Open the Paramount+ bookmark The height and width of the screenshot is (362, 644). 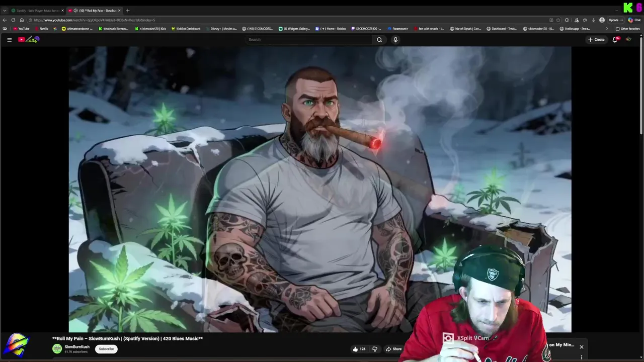pyautogui.click(x=397, y=29)
